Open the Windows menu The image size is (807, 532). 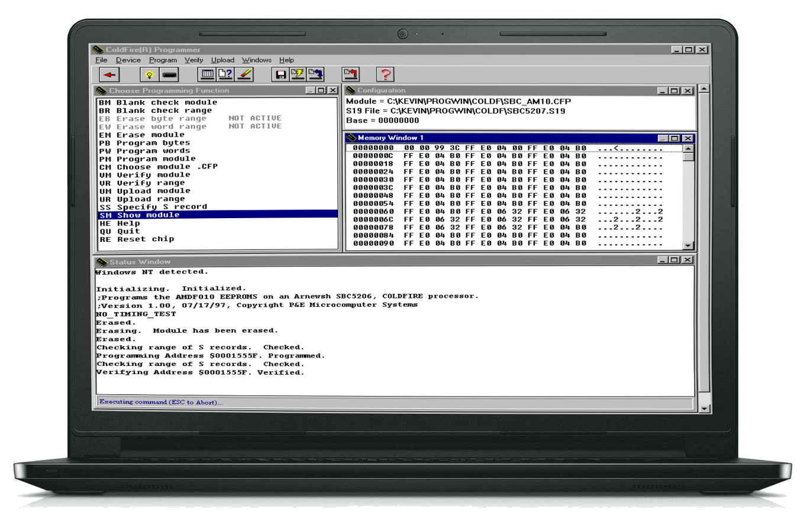click(x=256, y=60)
